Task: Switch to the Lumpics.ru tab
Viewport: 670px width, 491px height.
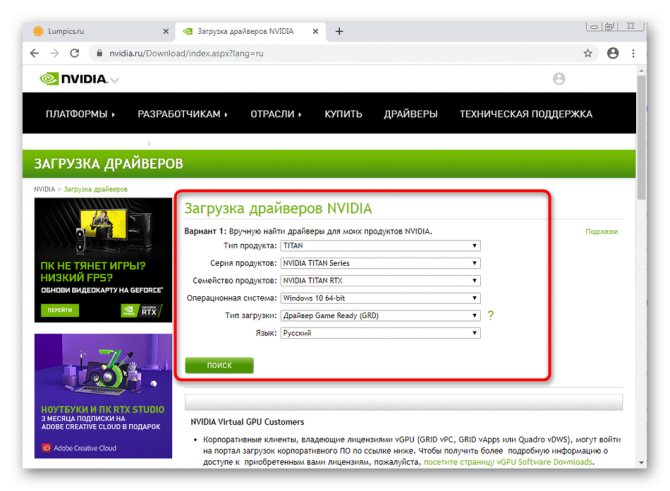Action: (100, 31)
